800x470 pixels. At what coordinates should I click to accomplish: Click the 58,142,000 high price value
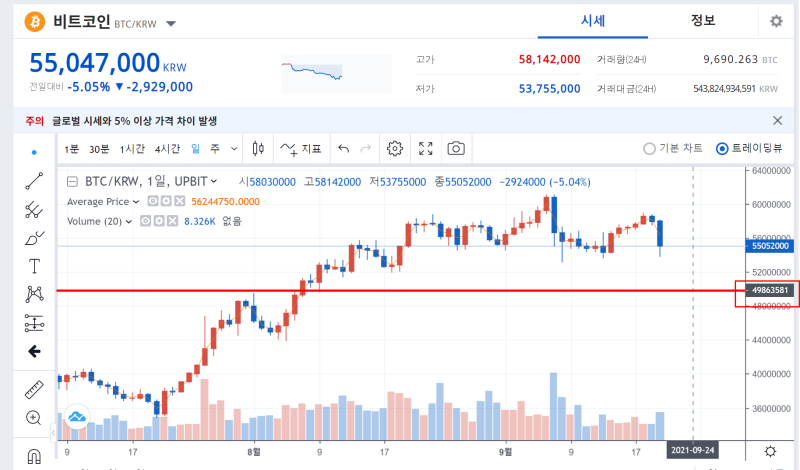pyautogui.click(x=549, y=60)
